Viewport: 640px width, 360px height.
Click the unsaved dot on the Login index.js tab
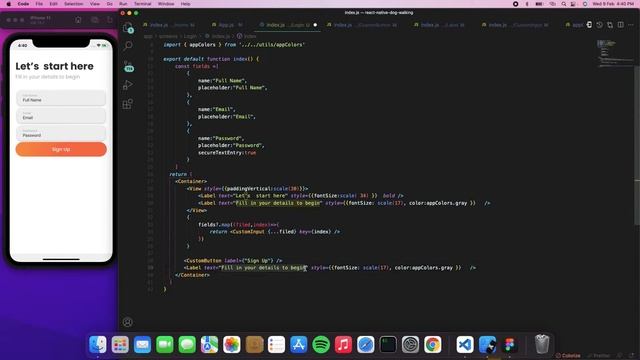[315, 25]
